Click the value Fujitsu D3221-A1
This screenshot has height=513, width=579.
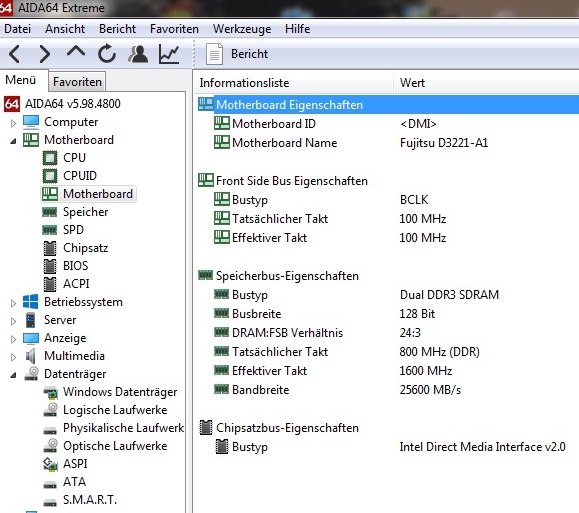tap(444, 143)
